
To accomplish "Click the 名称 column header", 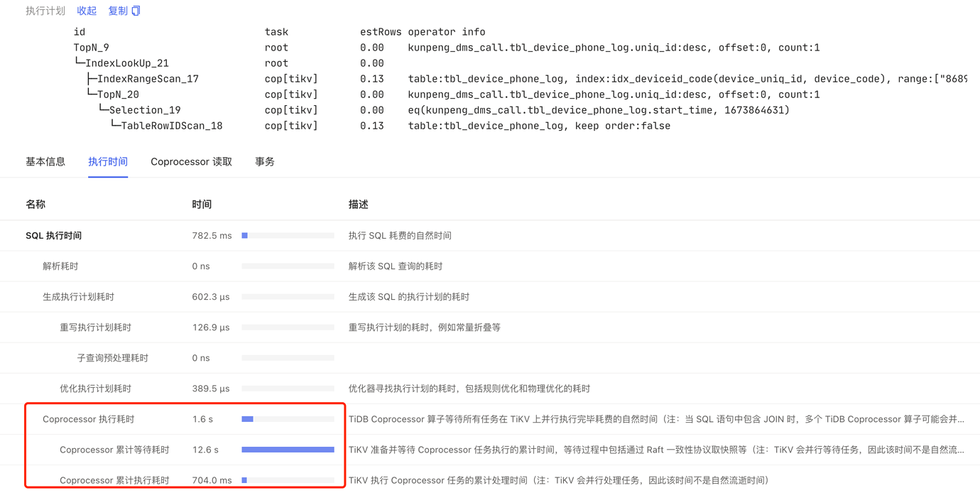I will [x=36, y=204].
